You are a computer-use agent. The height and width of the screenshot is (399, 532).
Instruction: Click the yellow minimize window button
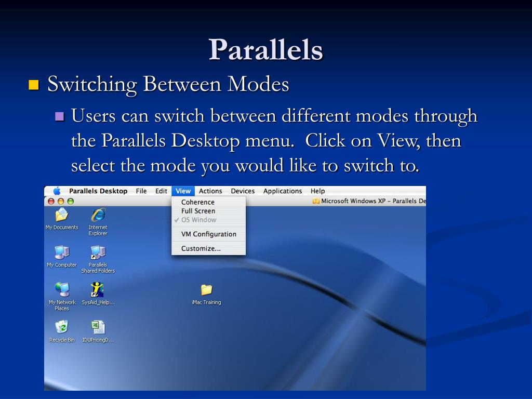[61, 201]
